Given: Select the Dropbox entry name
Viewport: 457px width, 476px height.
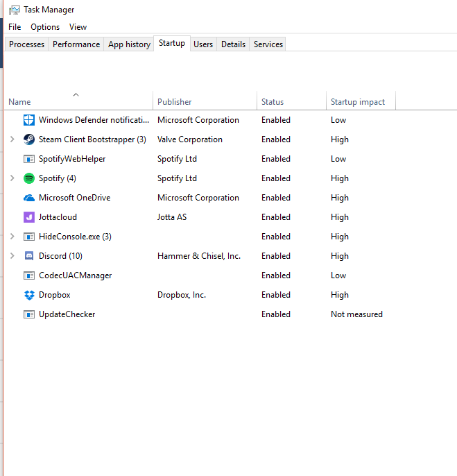Looking at the screenshot, I should [54, 295].
